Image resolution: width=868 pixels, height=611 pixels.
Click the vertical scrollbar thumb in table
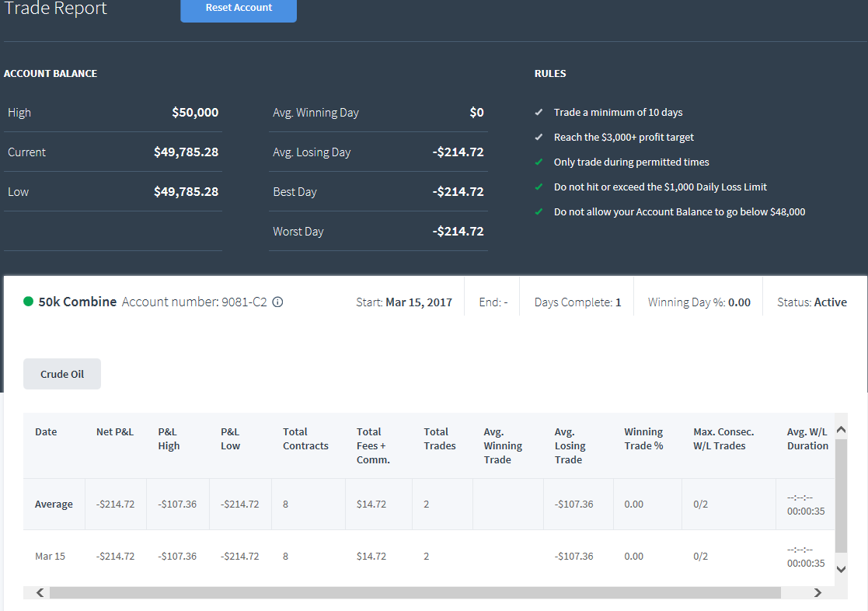click(841, 496)
